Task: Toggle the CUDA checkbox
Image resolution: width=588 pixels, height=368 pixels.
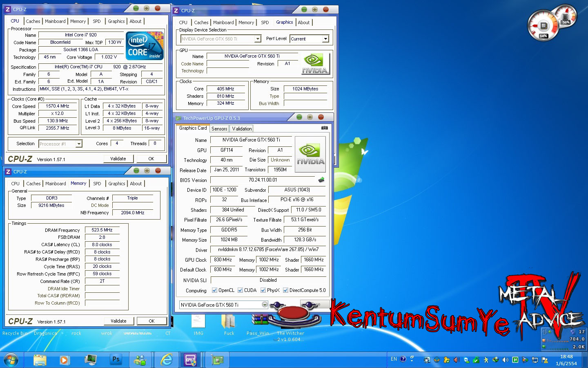Action: click(240, 290)
